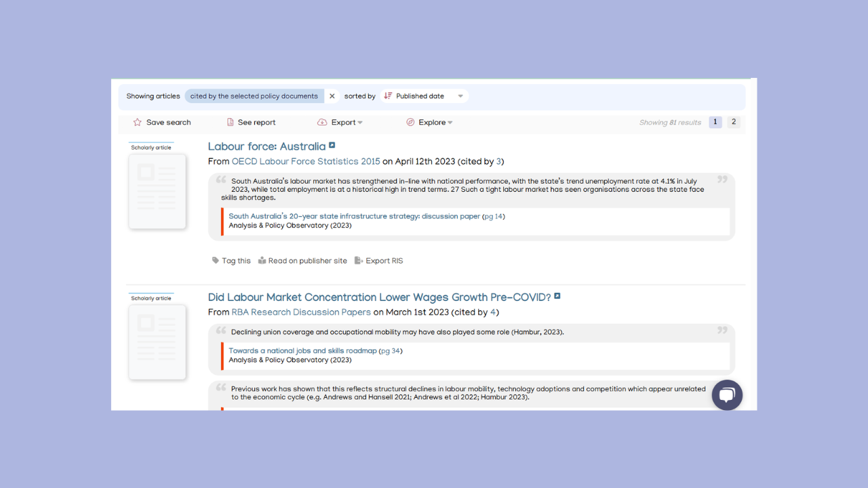Click the Export RIS file icon

[x=359, y=261]
